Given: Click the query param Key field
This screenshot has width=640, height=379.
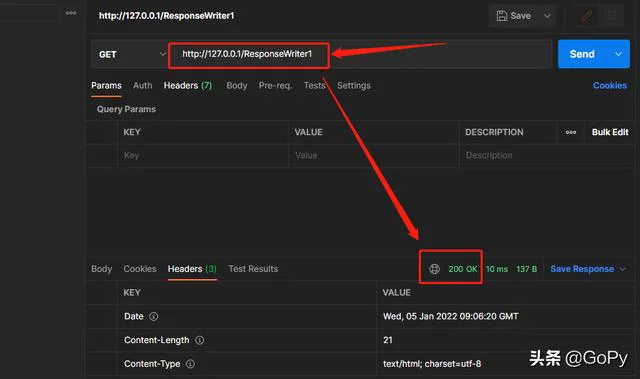Looking at the screenshot, I should point(203,155).
